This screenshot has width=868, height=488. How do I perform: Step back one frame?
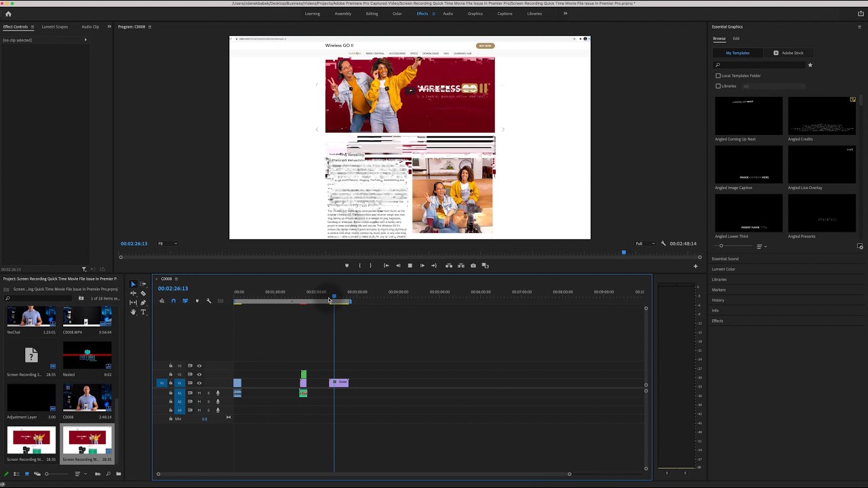pos(398,266)
